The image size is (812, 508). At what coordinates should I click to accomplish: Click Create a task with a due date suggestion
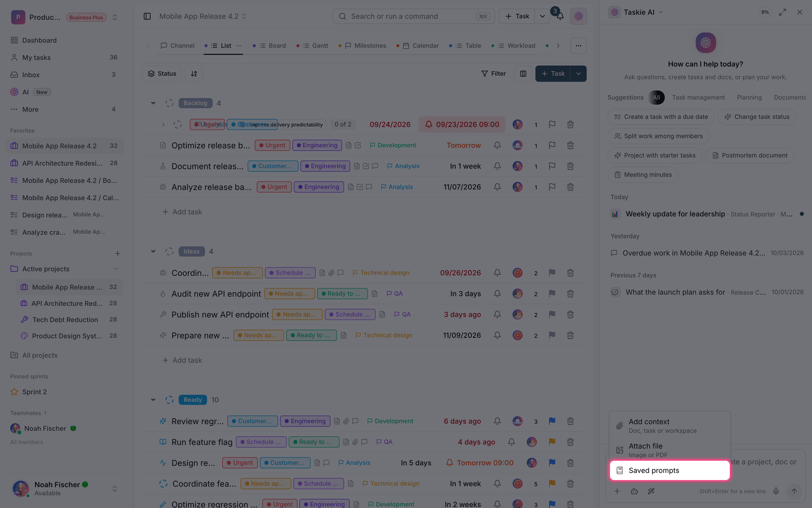(x=661, y=117)
